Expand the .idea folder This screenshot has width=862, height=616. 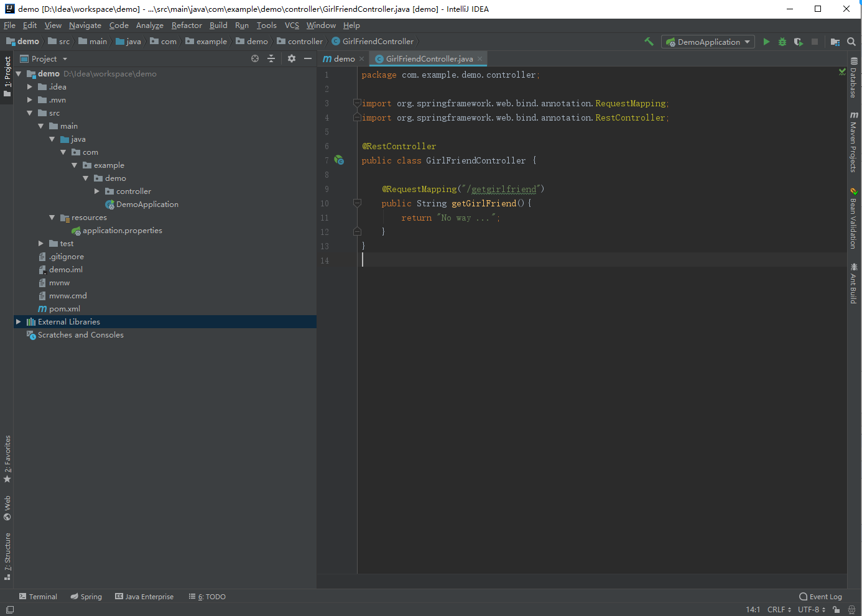(x=30, y=86)
